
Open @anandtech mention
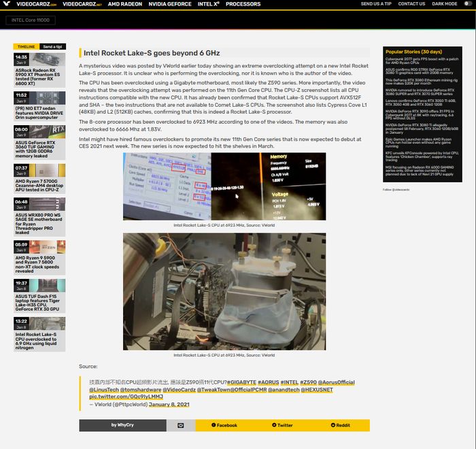(284, 389)
